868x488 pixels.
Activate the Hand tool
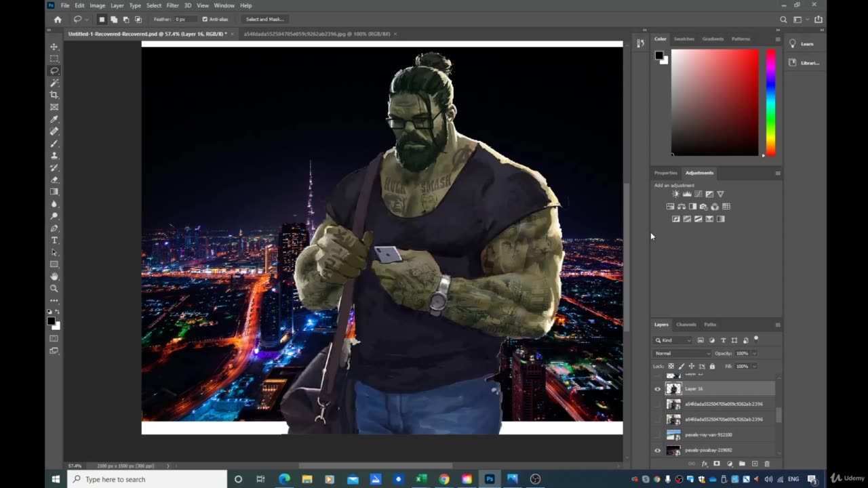pos(54,277)
